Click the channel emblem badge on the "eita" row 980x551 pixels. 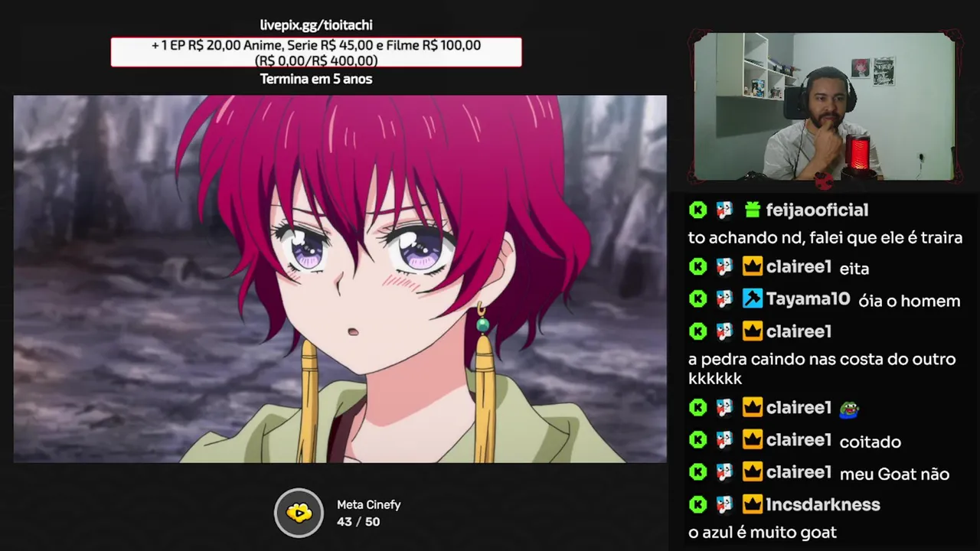pos(724,266)
